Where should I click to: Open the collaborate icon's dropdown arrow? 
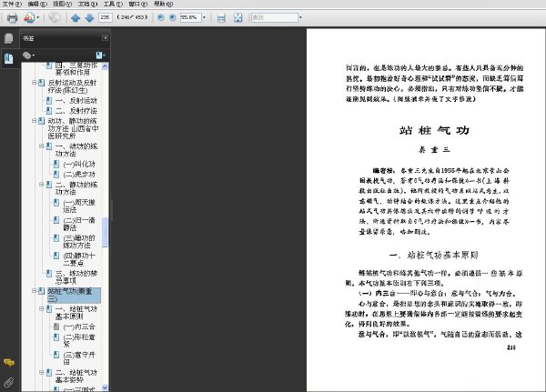[x=38, y=17]
